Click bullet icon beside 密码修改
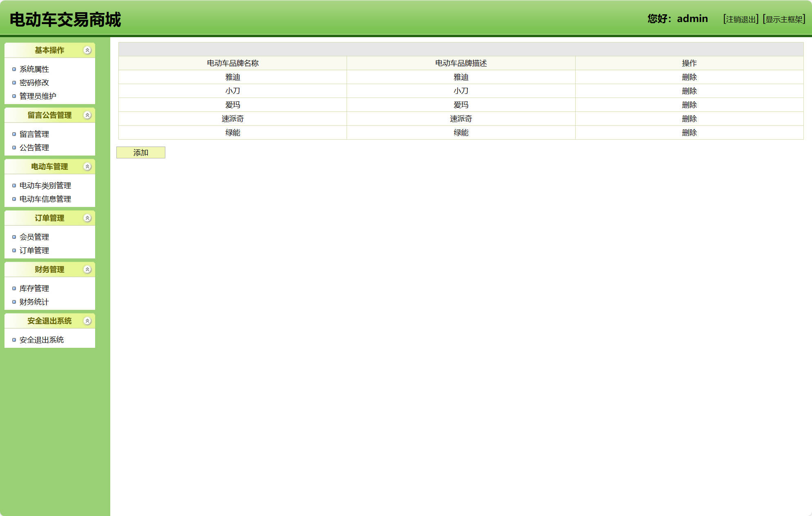This screenshot has height=516, width=812. tap(14, 83)
